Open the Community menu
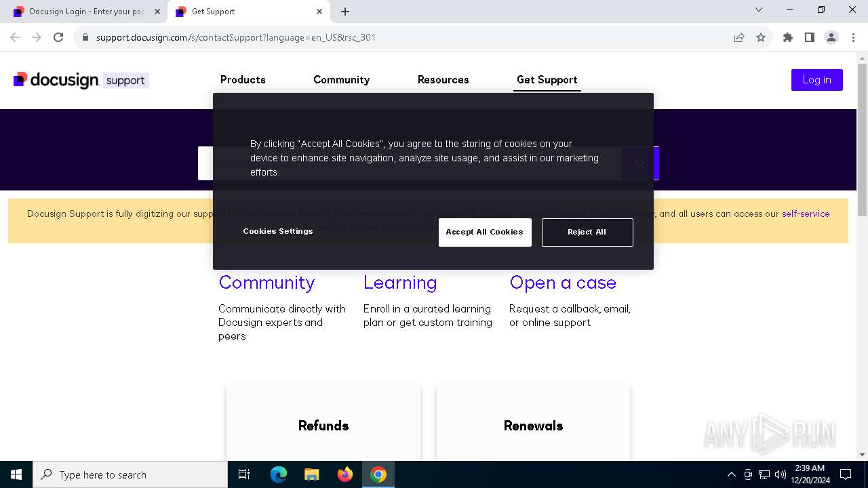Screen dimensions: 868x488 [x=341, y=80]
